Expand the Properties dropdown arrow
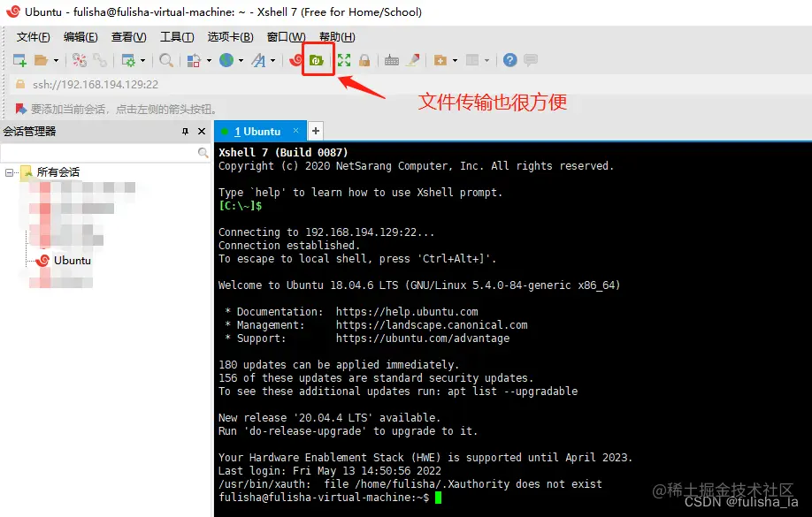 click(142, 61)
